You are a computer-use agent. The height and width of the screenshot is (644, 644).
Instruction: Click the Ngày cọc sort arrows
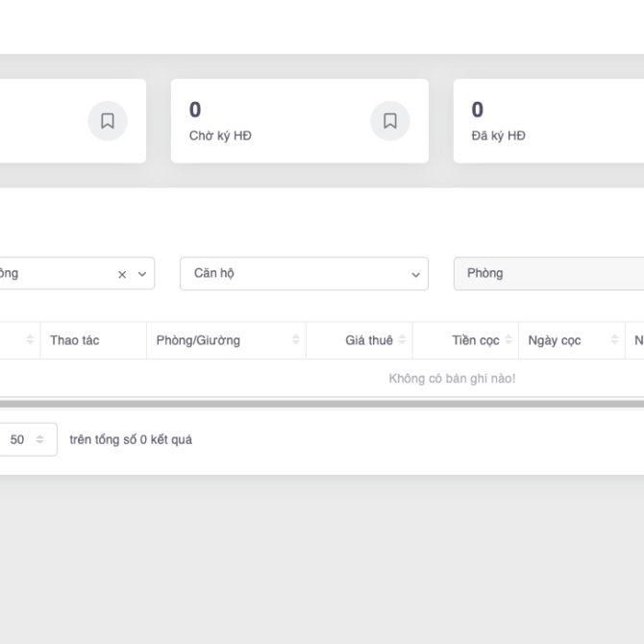(x=614, y=340)
